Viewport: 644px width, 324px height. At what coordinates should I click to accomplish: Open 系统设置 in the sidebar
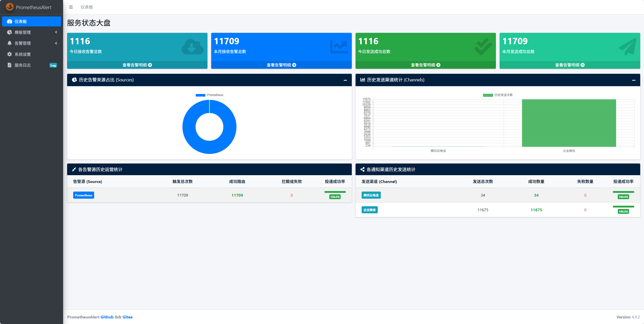[x=32, y=54]
